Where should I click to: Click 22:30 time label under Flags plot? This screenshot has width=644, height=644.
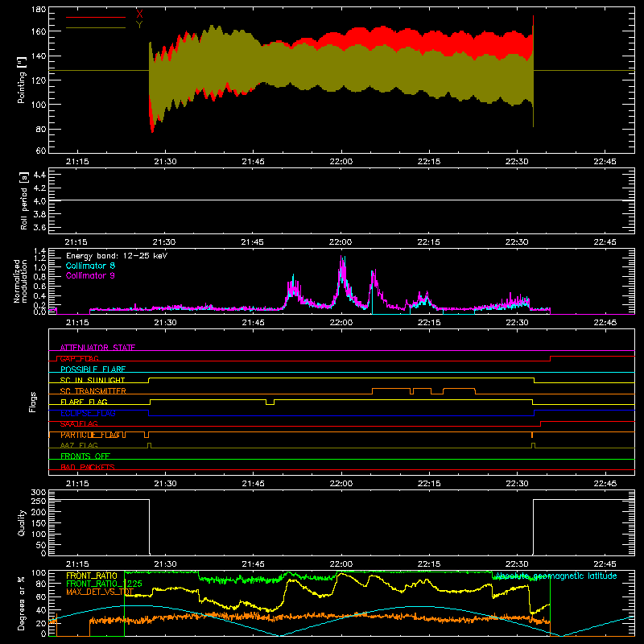(x=517, y=484)
